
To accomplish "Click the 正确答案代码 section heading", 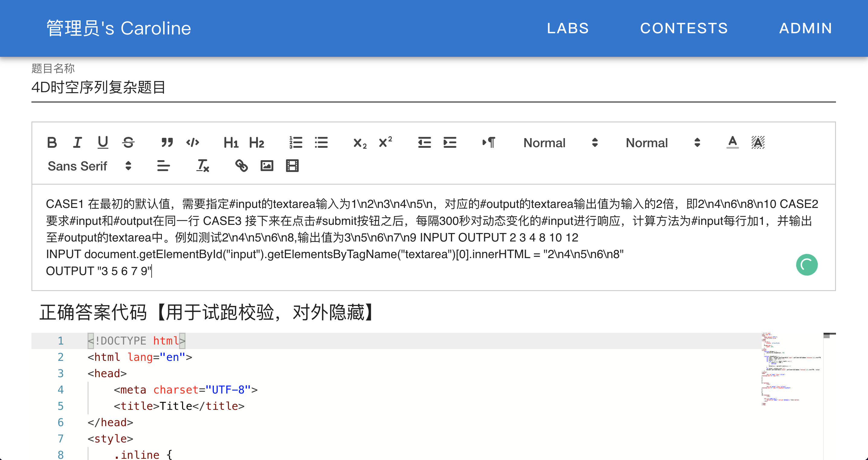I will pyautogui.click(x=207, y=312).
